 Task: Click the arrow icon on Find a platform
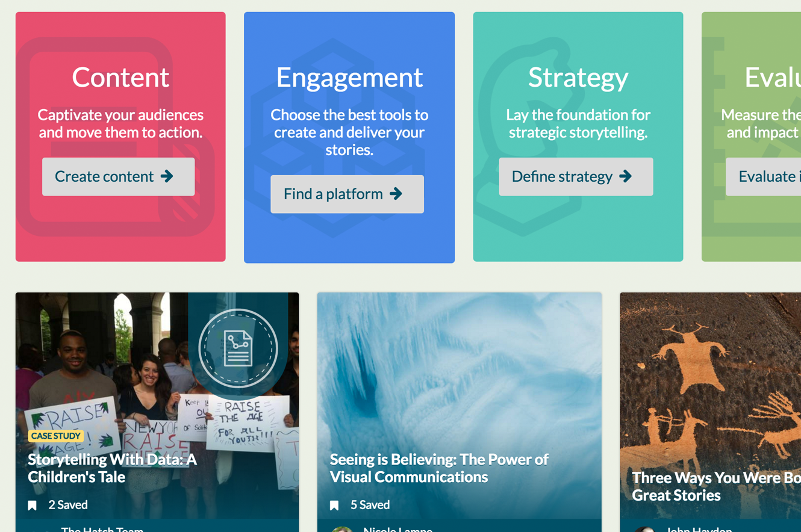click(x=396, y=194)
